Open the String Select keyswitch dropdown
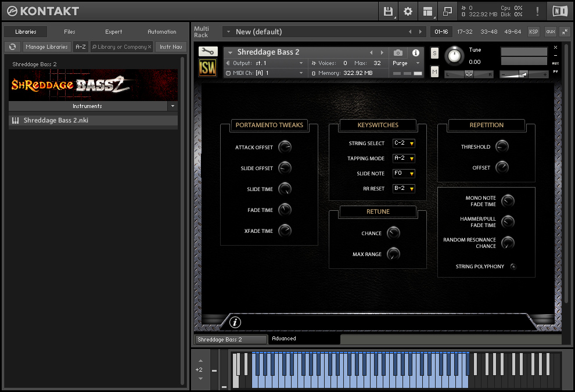575x392 pixels. (404, 143)
